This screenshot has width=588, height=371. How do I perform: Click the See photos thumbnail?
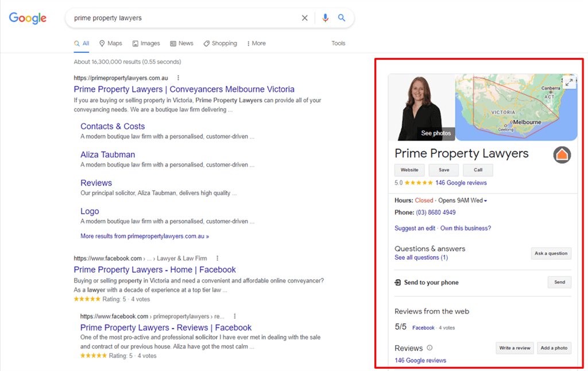click(422, 107)
